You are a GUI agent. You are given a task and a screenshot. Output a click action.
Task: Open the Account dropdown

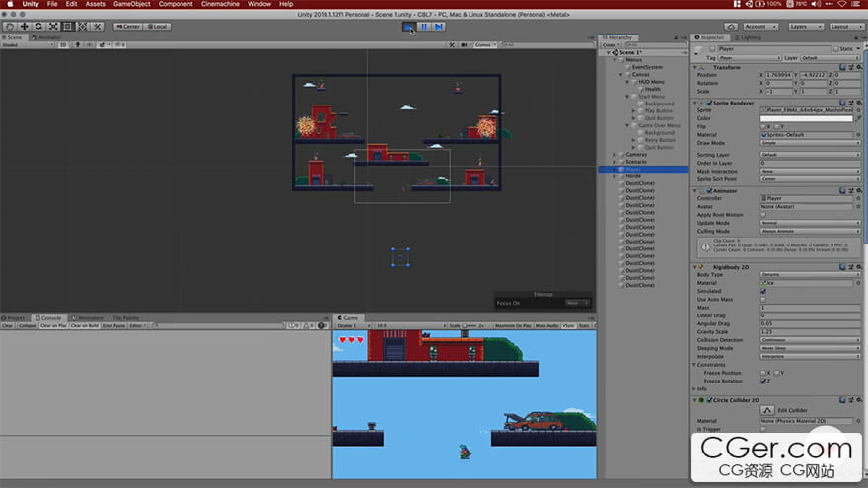click(759, 26)
